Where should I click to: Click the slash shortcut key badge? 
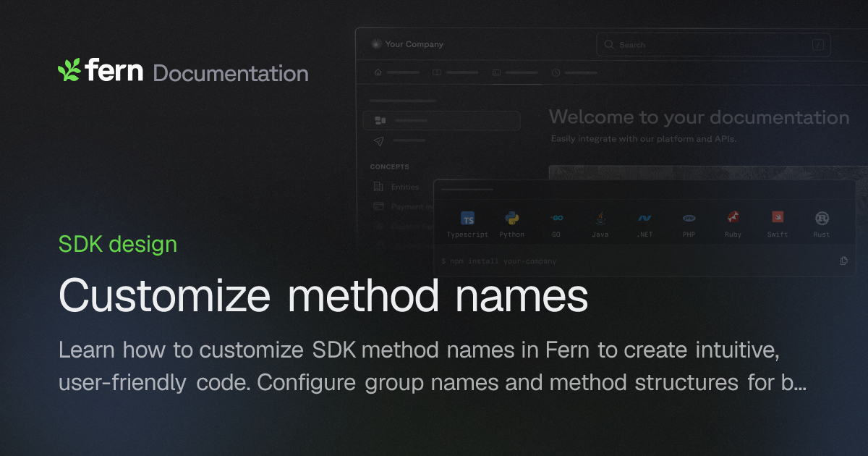[818, 45]
